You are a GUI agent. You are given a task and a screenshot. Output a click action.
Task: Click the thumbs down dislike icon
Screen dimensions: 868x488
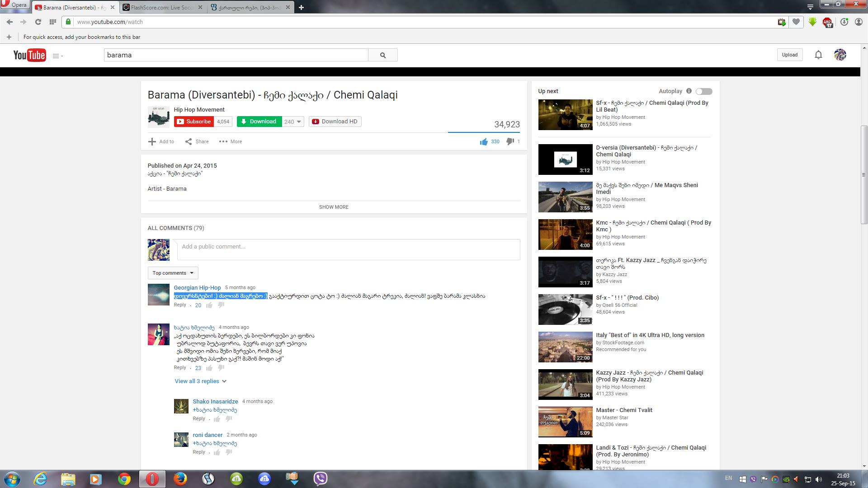(x=510, y=142)
